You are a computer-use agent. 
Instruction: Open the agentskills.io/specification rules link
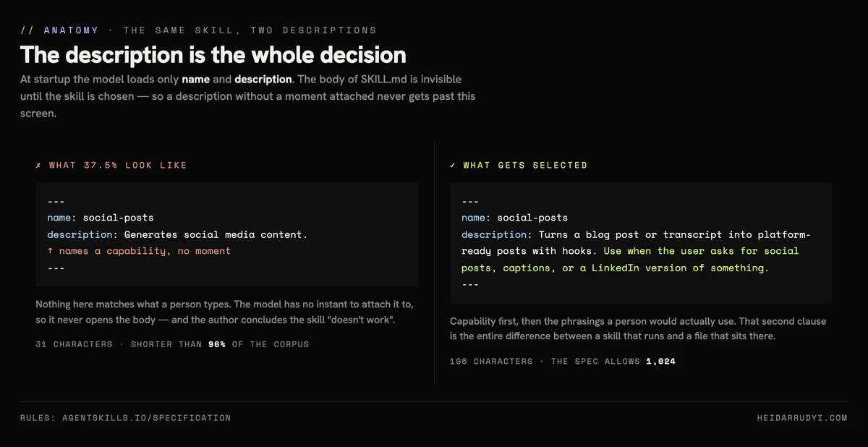point(126,418)
